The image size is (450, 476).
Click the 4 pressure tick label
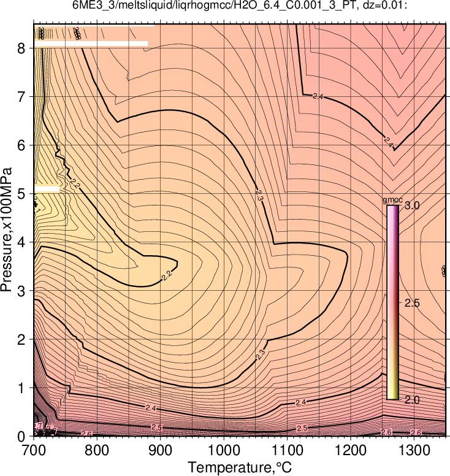tap(21, 242)
